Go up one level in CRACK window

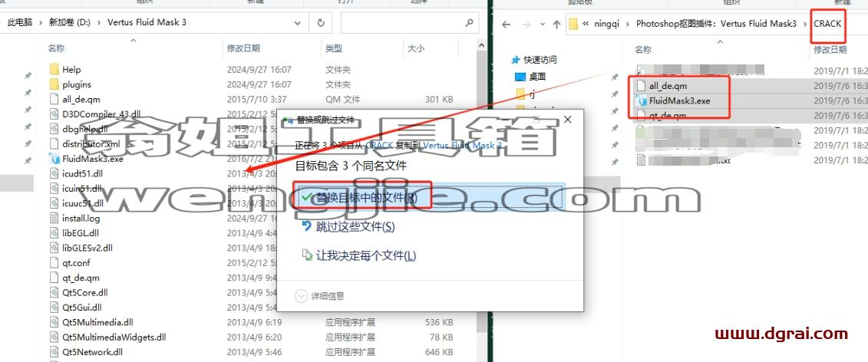click(557, 24)
